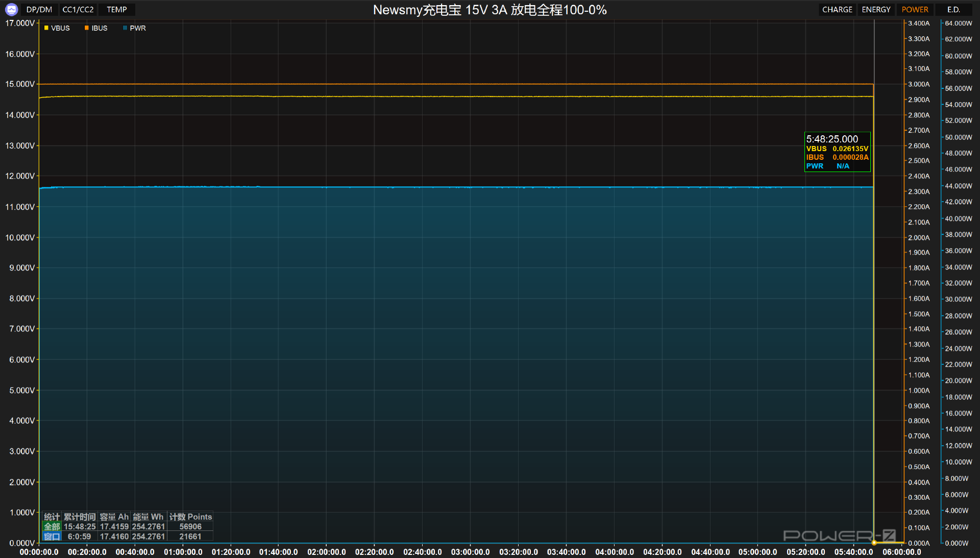Click the cursor marker dot on time axis

[x=874, y=543]
